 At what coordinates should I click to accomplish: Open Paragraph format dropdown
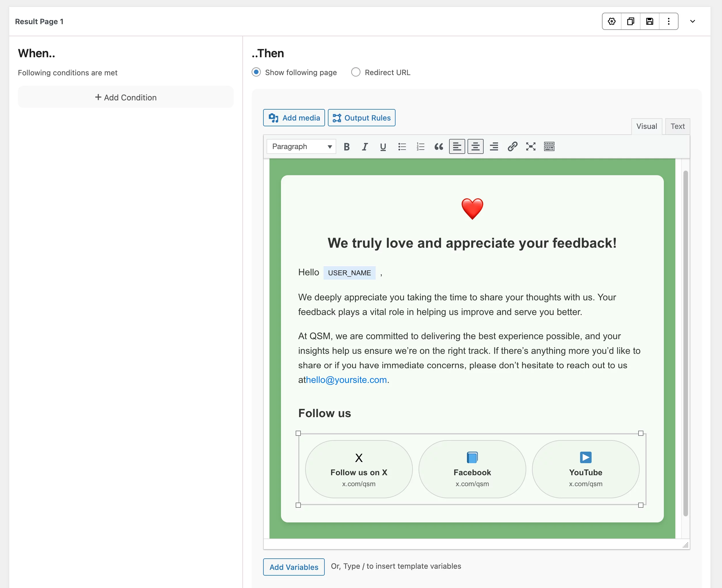coord(301,146)
